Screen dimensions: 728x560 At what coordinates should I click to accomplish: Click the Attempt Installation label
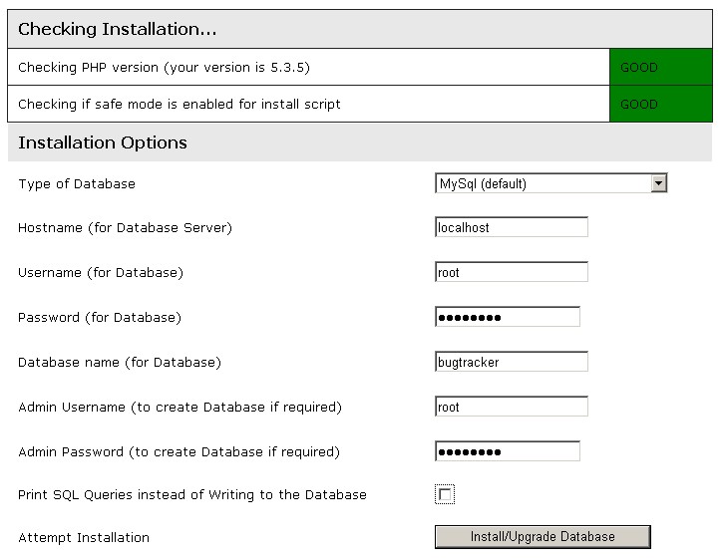point(84,537)
